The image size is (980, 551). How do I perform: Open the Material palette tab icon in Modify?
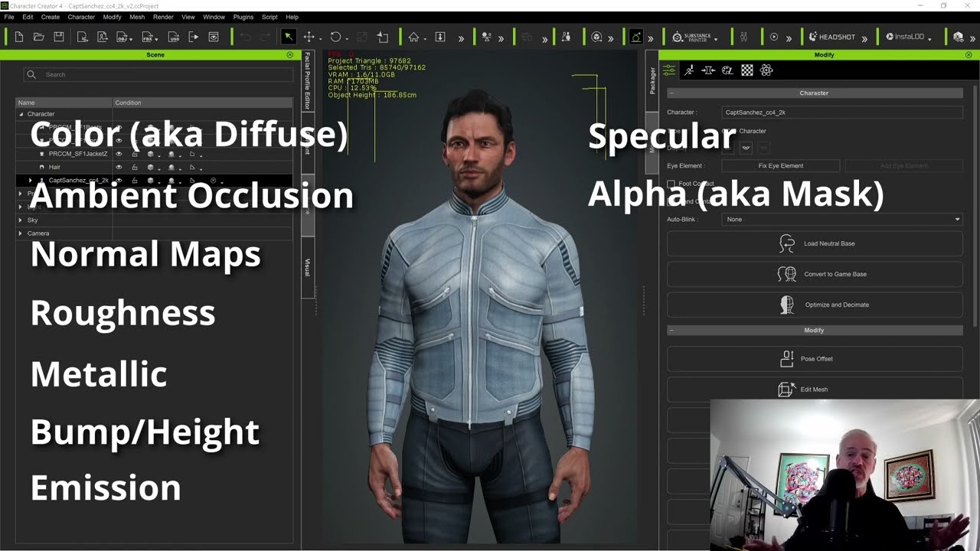pyautogui.click(x=727, y=70)
